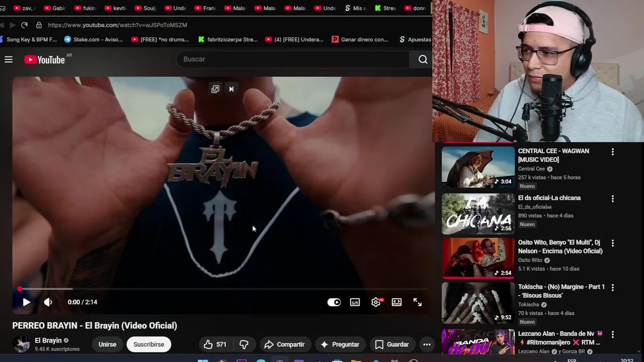Image resolution: width=644 pixels, height=362 pixels.
Task: Open more actions ellipsis under video
Action: coord(427,344)
